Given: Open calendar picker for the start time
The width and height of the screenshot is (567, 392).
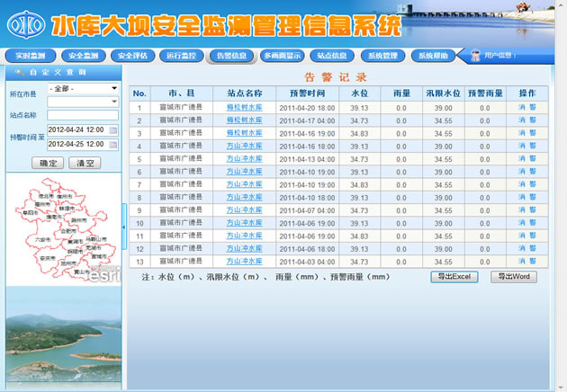Looking at the screenshot, I should pos(113,130).
